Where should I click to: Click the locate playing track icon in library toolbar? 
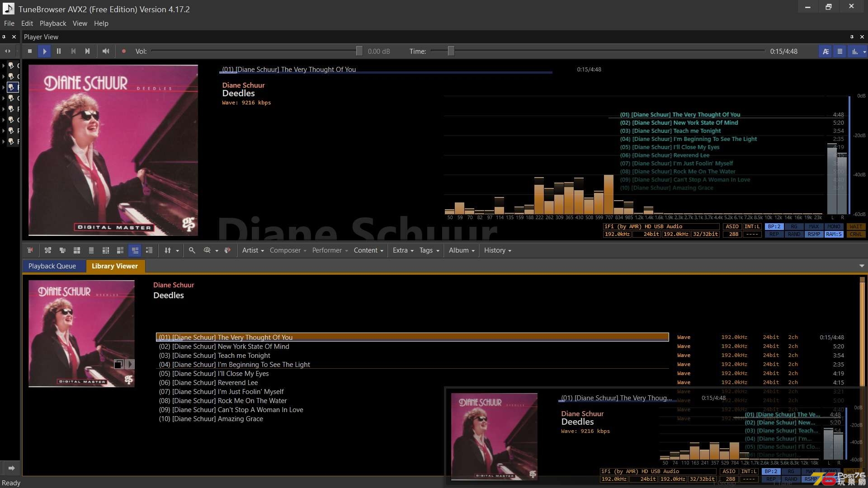coord(30,250)
